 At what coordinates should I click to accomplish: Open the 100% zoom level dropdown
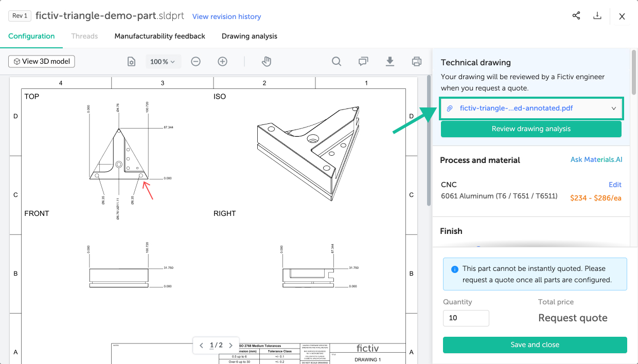point(163,62)
